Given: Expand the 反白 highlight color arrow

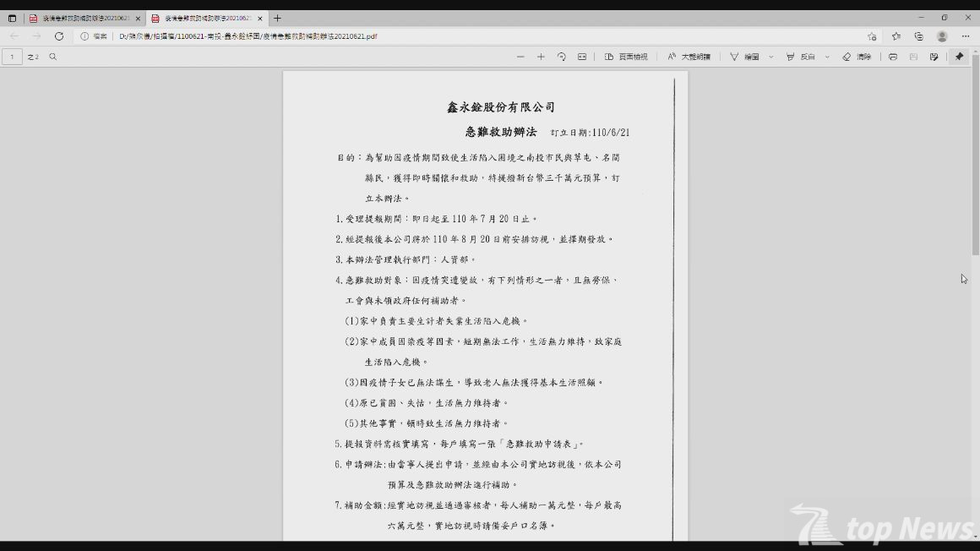Looking at the screenshot, I should click(827, 57).
